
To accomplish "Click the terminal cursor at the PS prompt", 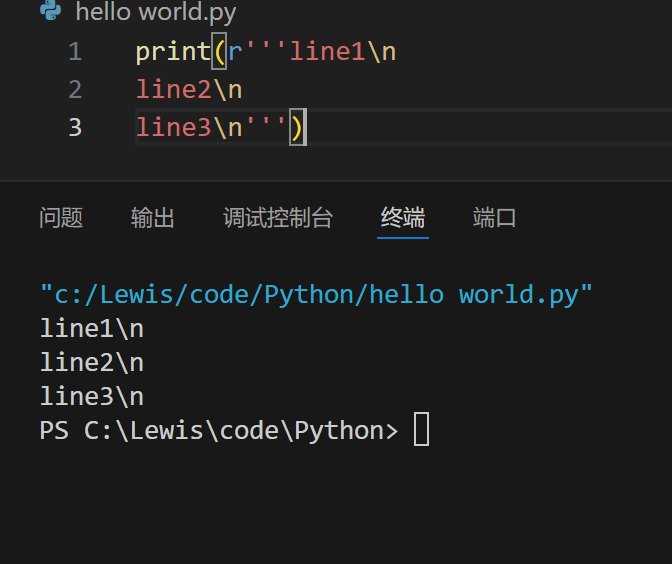I will [421, 429].
